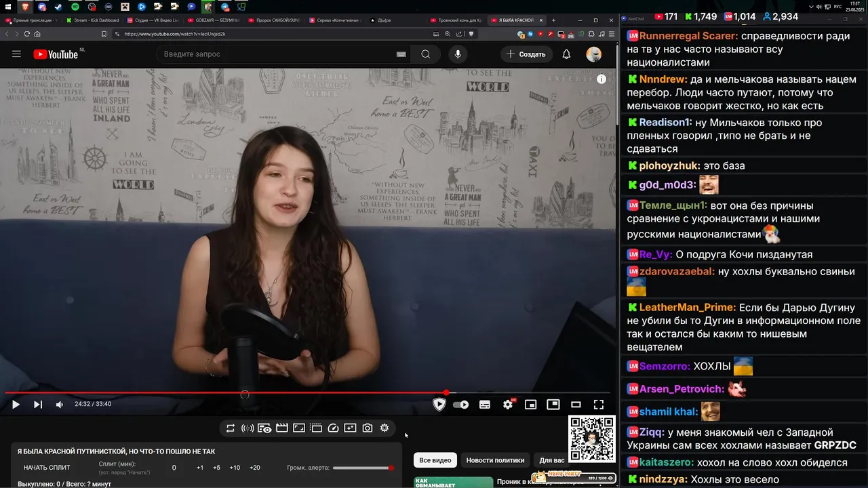Open the YouTube hamburger guide menu

pos(16,54)
